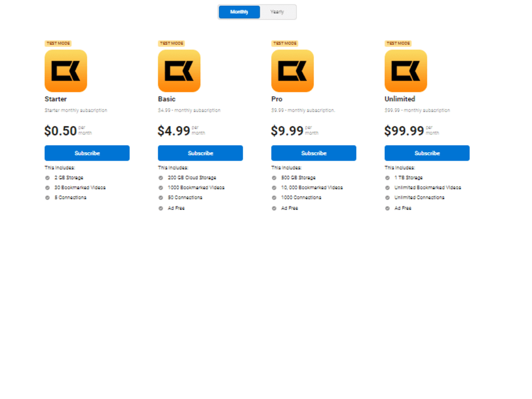Click the TEST MODE badge above Basic

[171, 44]
